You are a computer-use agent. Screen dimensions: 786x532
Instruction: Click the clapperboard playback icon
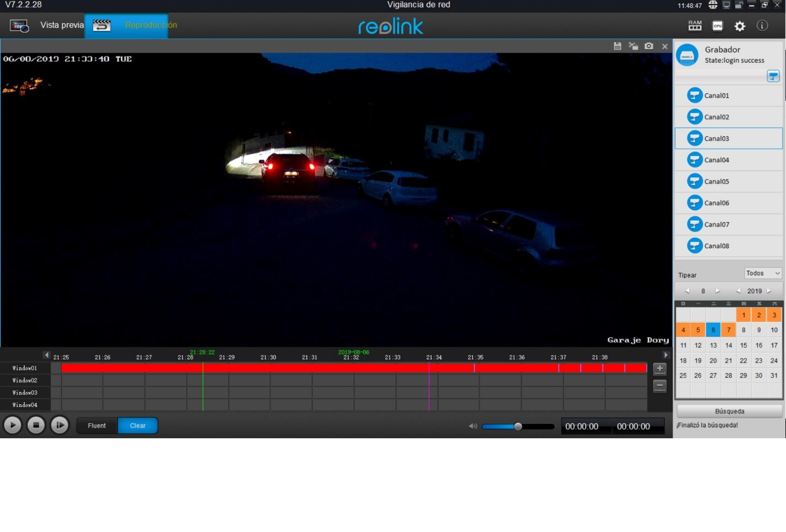102,26
